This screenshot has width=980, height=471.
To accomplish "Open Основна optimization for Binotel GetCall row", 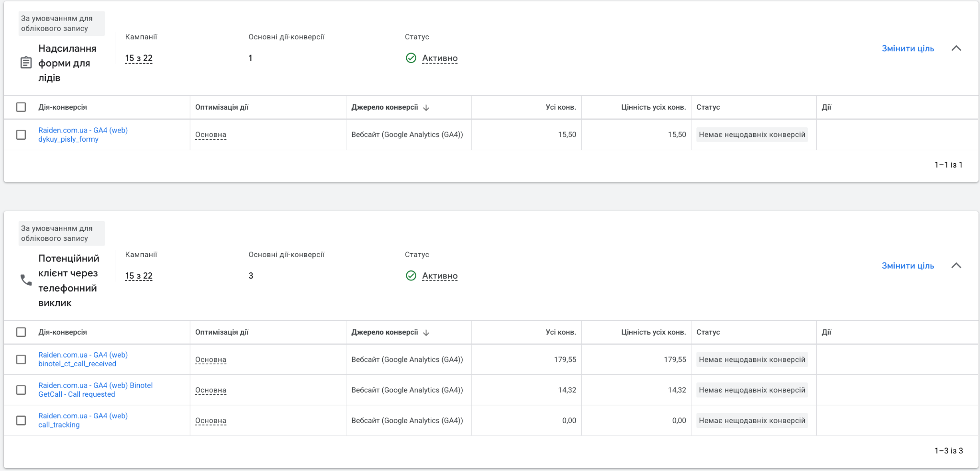I will [x=211, y=391].
